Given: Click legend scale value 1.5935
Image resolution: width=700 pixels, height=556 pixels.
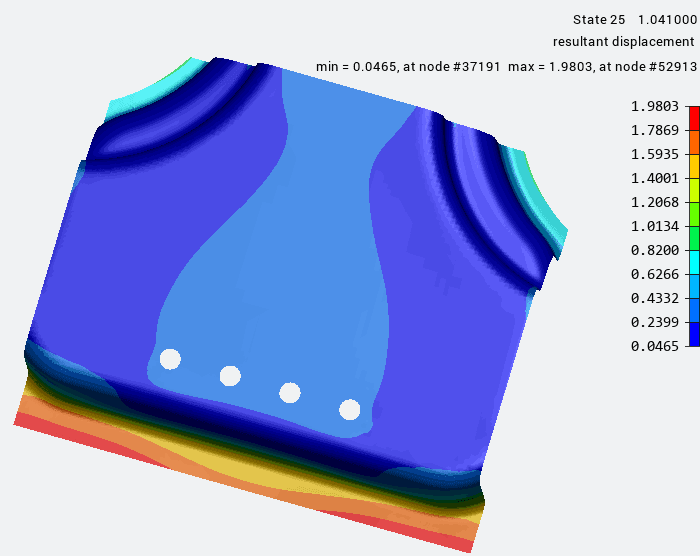Looking at the screenshot, I should (x=654, y=155).
